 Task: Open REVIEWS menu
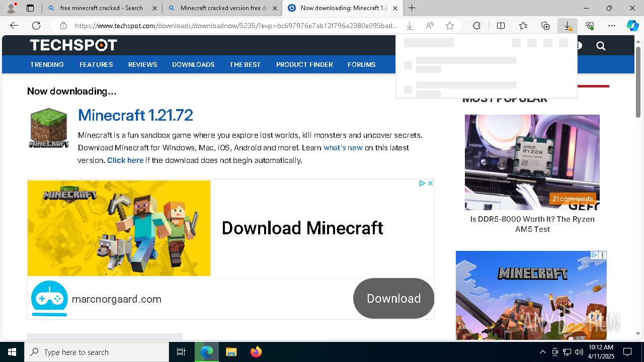[x=143, y=64]
